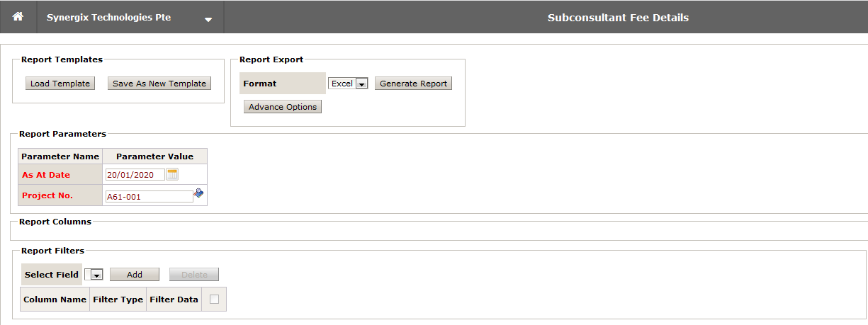Open Advance Options

[283, 107]
